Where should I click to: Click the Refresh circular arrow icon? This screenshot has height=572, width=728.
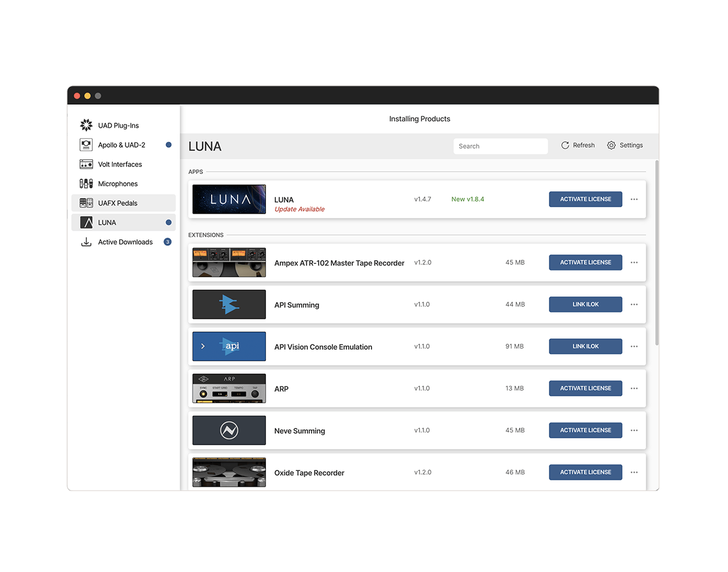pyautogui.click(x=565, y=145)
